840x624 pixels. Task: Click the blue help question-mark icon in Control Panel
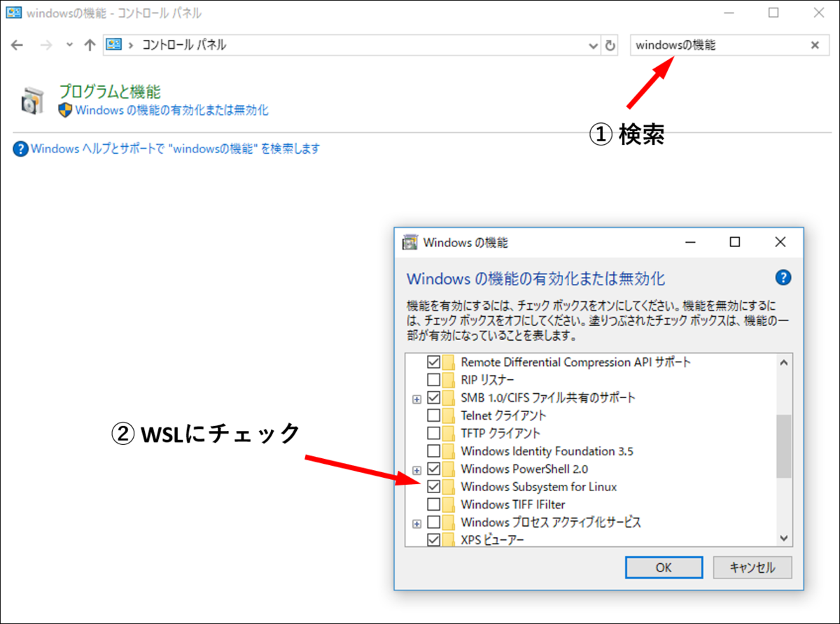(x=21, y=148)
